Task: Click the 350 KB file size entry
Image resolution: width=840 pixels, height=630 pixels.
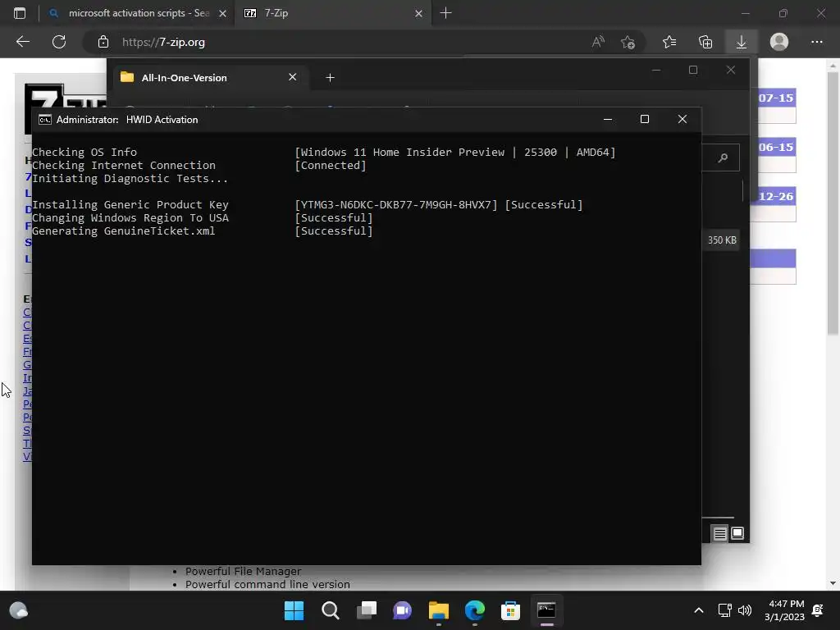Action: [722, 240]
